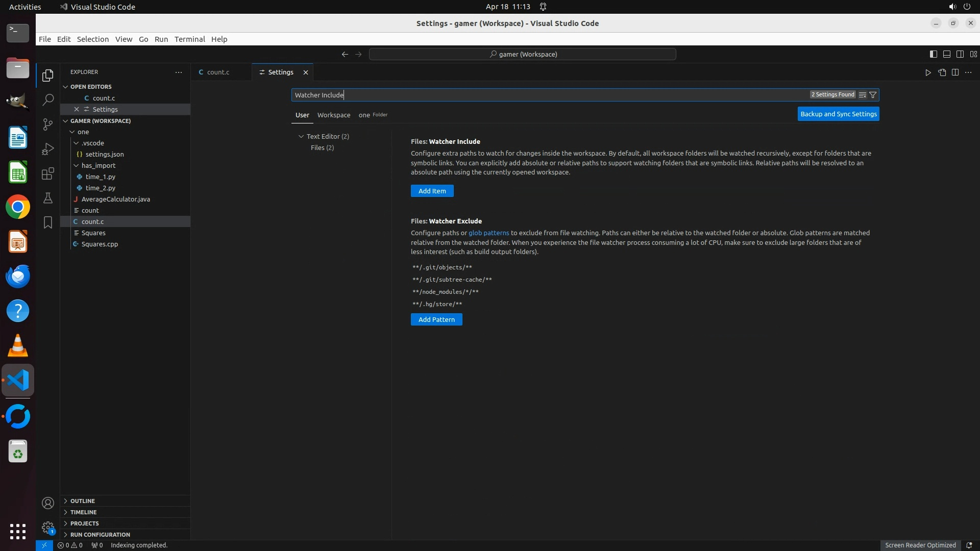Click the settings filter funnel icon
Image resolution: width=980 pixels, height=551 pixels.
pyautogui.click(x=873, y=95)
